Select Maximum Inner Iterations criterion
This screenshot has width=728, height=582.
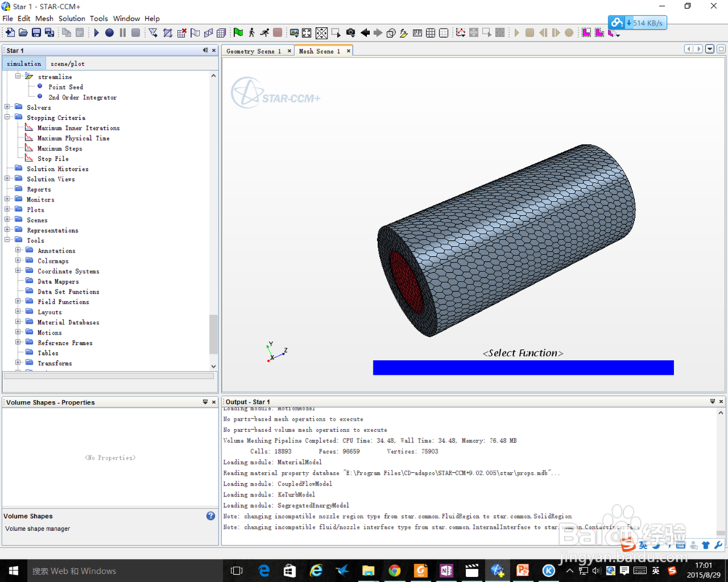[x=79, y=128]
